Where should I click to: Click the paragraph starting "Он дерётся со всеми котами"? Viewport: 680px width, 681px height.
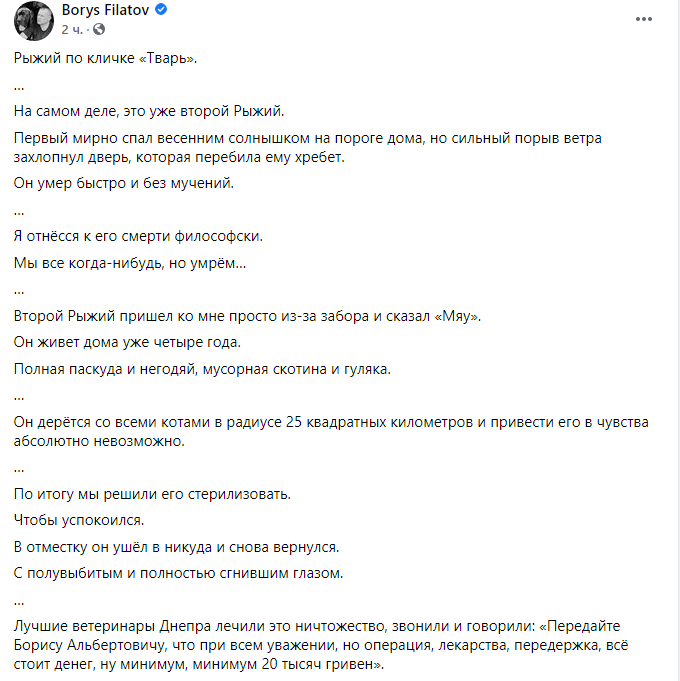(x=330, y=431)
